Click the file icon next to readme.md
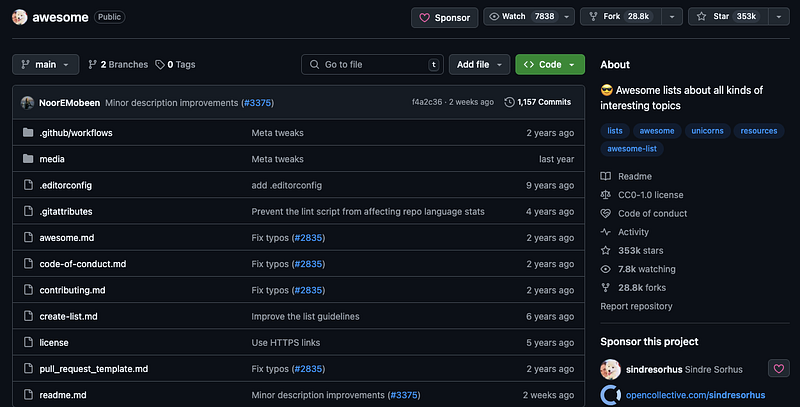The image size is (800, 407). 29,395
